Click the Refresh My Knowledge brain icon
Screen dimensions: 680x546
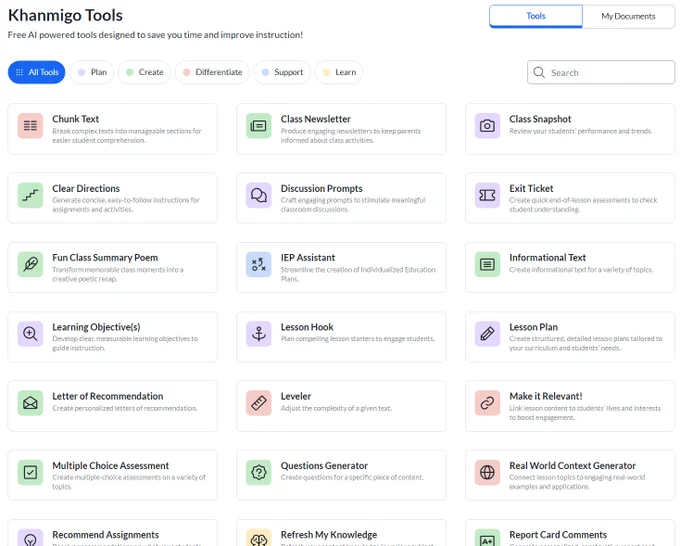(x=258, y=538)
